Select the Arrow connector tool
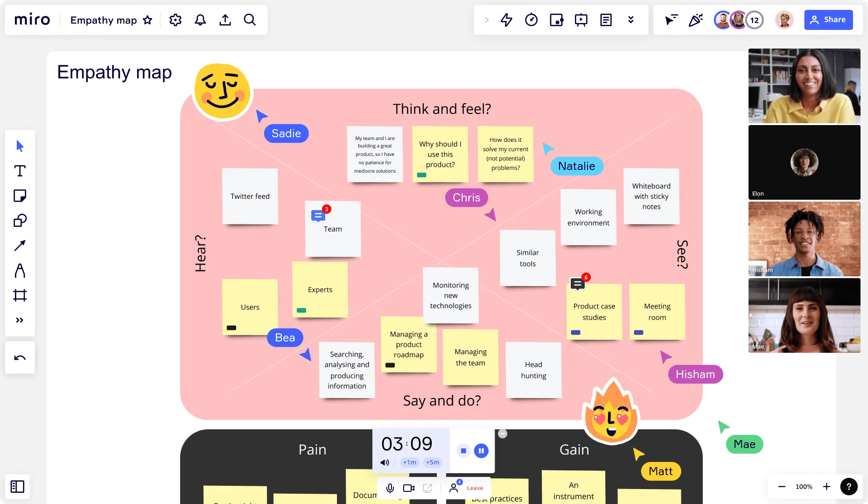The image size is (868, 504). [20, 245]
